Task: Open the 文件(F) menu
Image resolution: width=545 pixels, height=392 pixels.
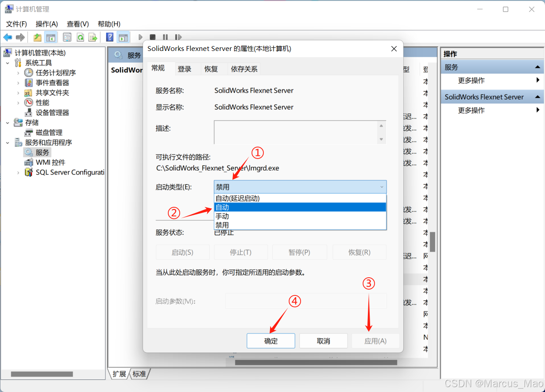Action: click(x=16, y=24)
